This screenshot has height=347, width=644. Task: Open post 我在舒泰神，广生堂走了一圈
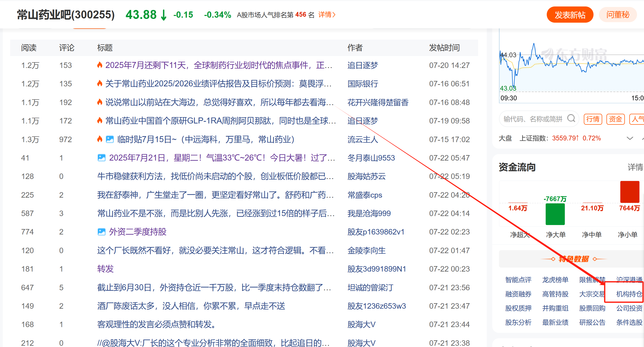[215, 195]
